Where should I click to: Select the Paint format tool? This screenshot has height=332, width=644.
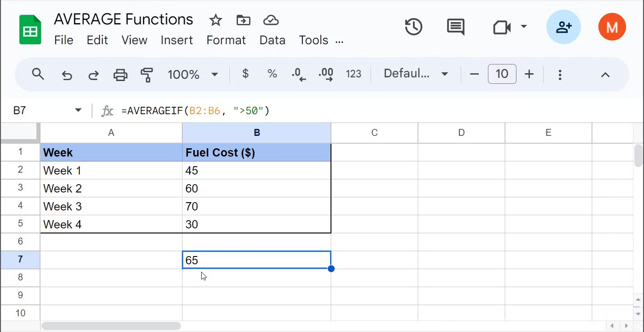(147, 74)
